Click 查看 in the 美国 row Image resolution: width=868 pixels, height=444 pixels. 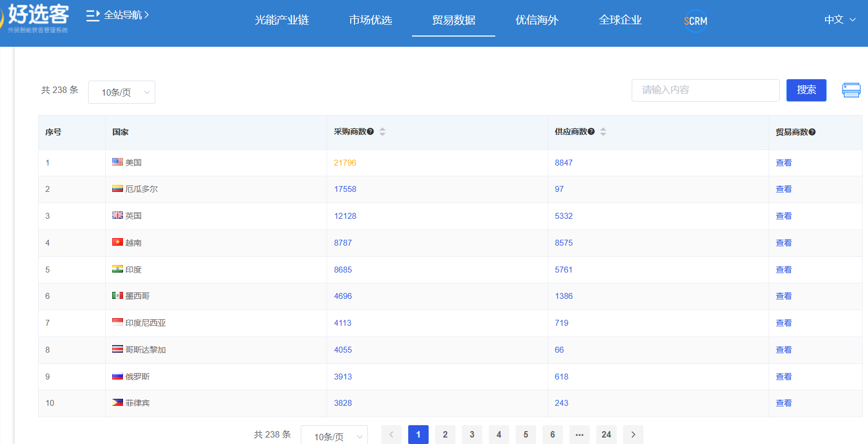[x=784, y=163]
